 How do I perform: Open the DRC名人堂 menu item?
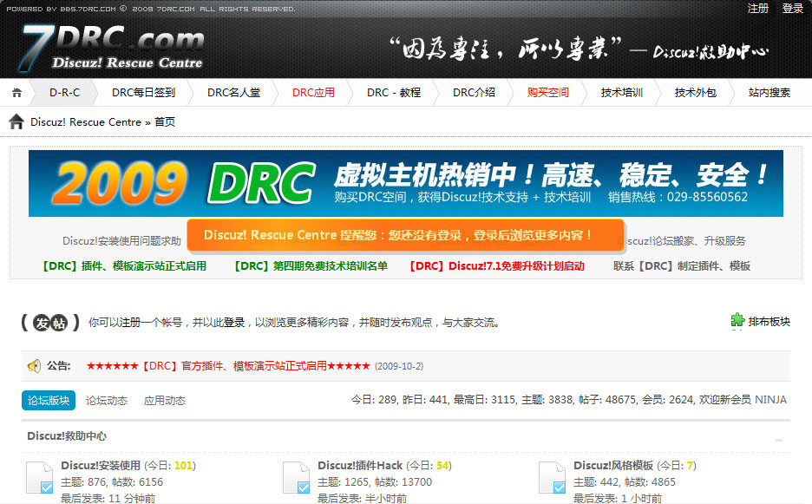[x=233, y=93]
